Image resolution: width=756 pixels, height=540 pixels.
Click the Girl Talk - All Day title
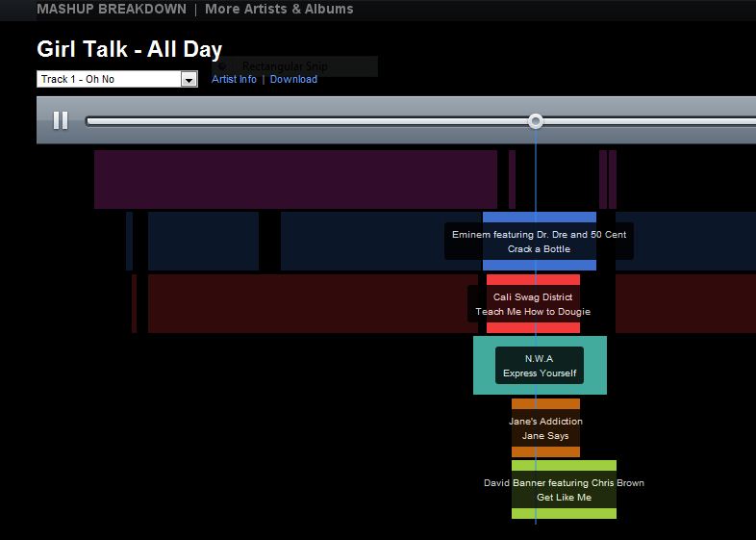tap(130, 50)
